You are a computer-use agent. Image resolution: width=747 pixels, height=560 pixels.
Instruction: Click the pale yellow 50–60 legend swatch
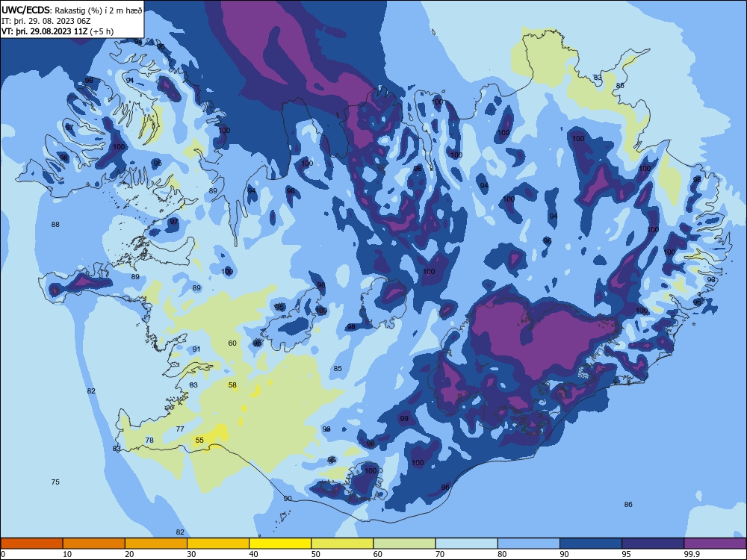(x=343, y=544)
